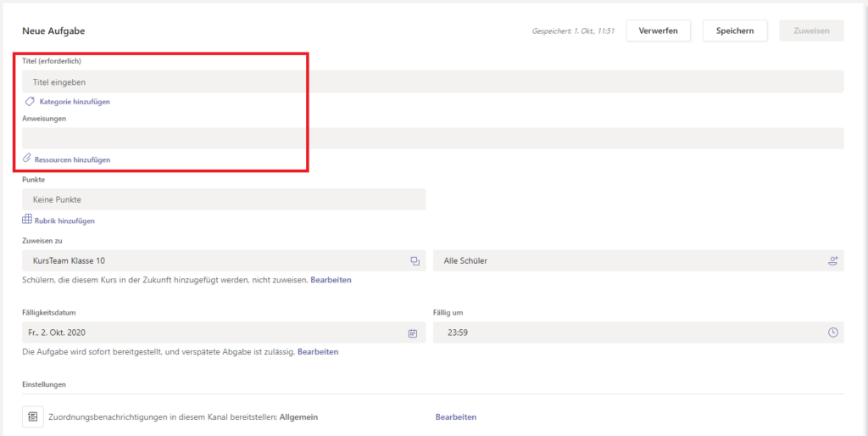The height and width of the screenshot is (436, 868).
Task: Open the 23:59 due time dropdown
Action: tap(627, 333)
